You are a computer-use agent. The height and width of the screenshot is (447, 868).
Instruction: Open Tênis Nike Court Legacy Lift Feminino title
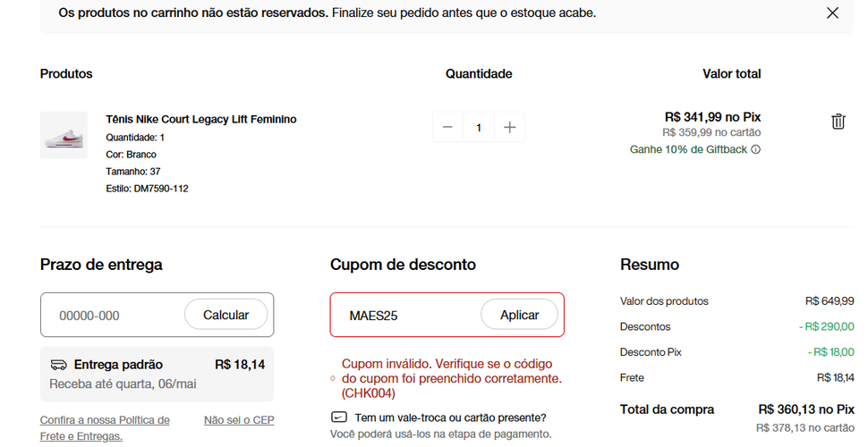point(201,119)
